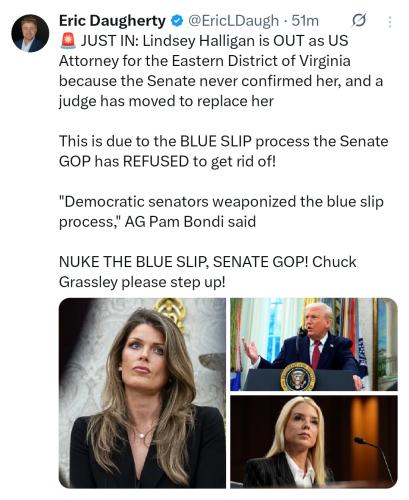Click the 51m timestamp
Screen dimensions: 409x500
(x=305, y=21)
